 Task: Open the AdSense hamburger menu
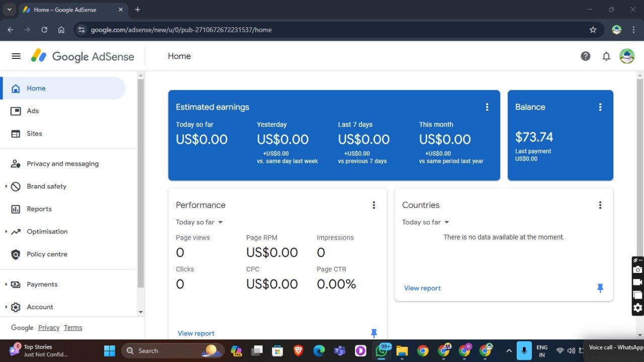[x=16, y=56]
